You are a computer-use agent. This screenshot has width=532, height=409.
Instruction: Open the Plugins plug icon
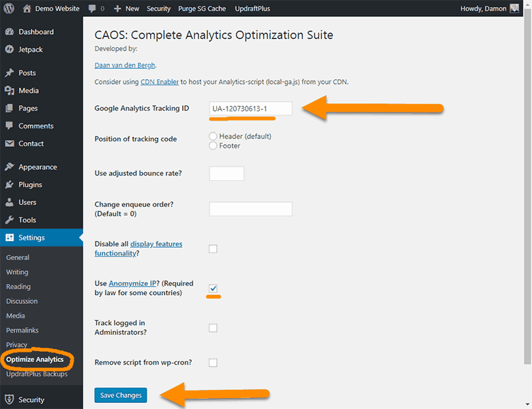pyautogui.click(x=10, y=184)
